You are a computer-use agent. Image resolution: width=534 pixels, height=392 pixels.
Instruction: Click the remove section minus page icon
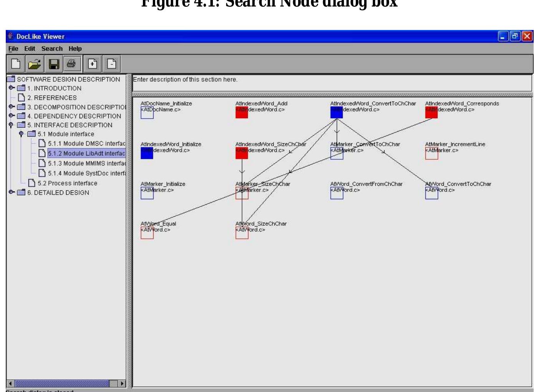click(x=111, y=64)
